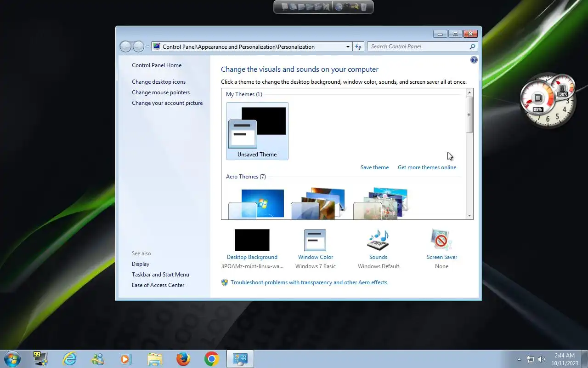Show hidden tray icons arrow

[x=519, y=359]
